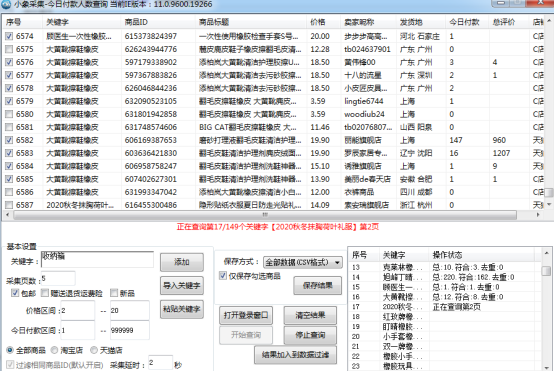Click the 添加 button

click(182, 262)
